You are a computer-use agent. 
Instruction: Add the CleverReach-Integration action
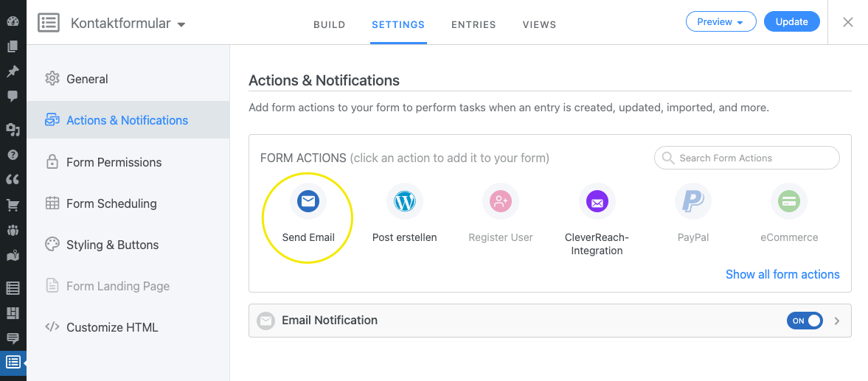tap(597, 201)
